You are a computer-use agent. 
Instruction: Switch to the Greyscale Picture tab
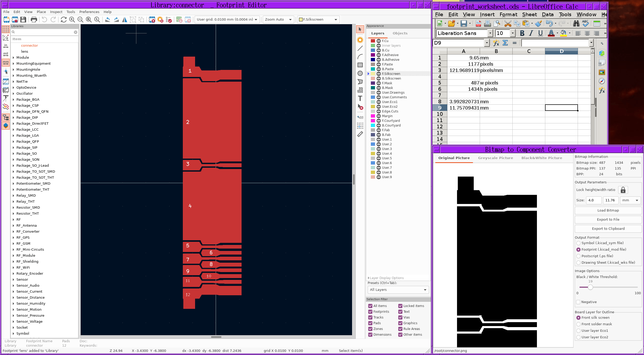[x=495, y=158]
